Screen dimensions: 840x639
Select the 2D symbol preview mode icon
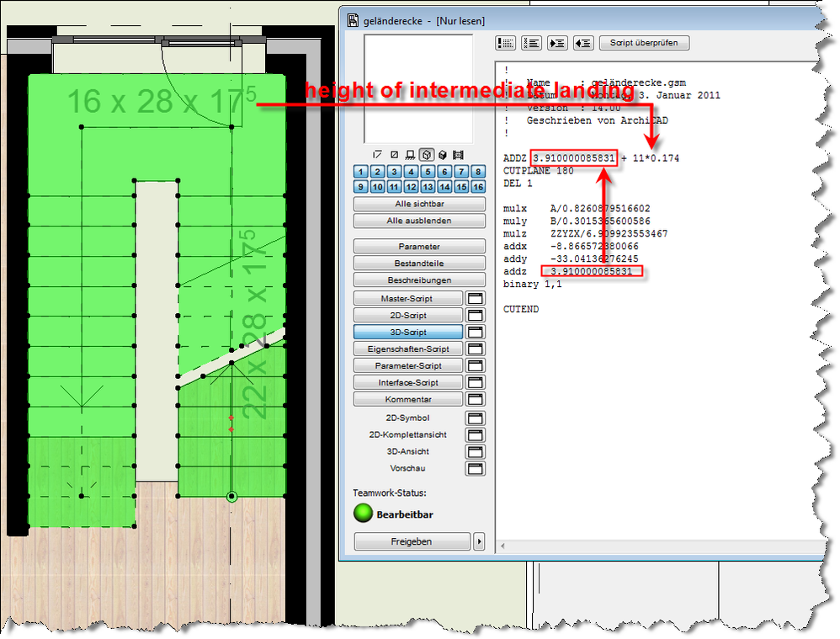click(378, 155)
